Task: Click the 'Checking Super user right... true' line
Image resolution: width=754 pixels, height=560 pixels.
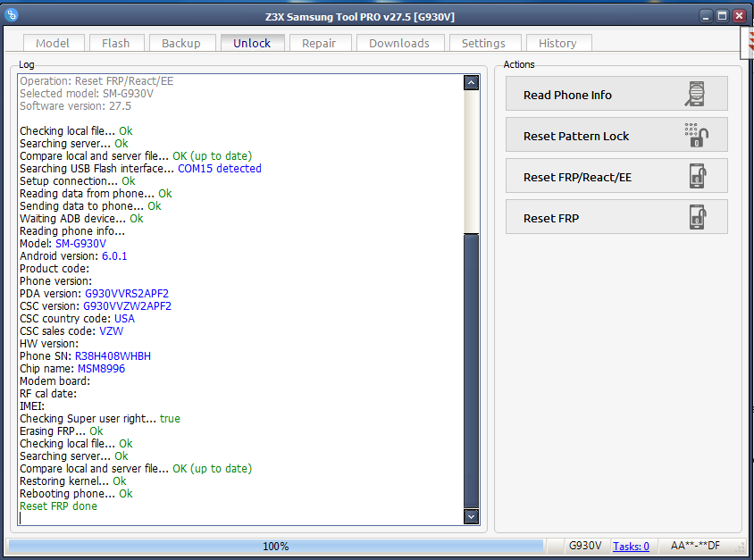Action: click(x=100, y=419)
